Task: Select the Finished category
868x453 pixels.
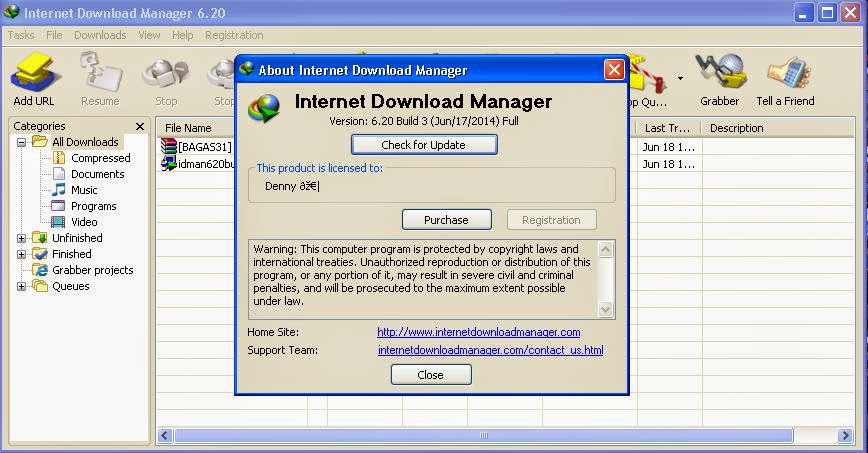Action: (x=71, y=254)
